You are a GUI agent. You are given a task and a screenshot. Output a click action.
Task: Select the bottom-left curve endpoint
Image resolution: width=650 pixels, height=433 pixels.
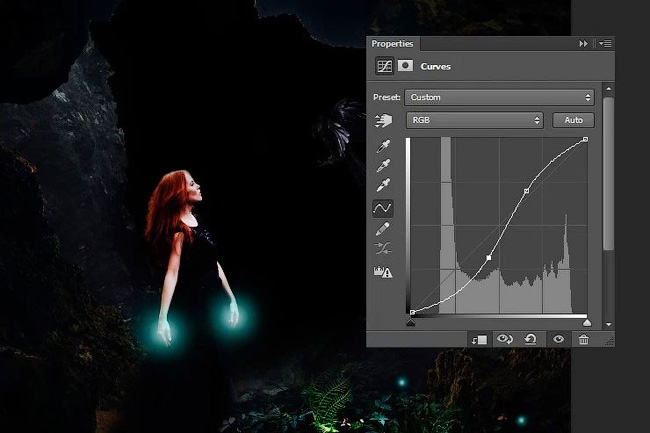[412, 312]
